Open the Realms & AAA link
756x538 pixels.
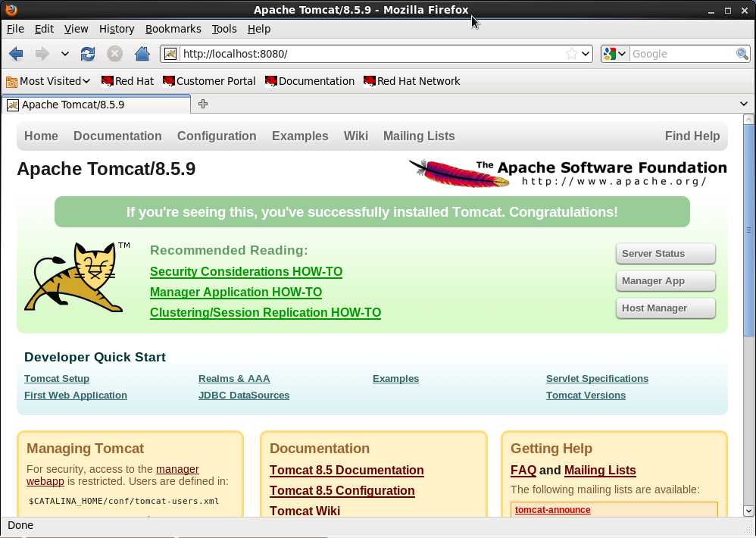click(234, 378)
